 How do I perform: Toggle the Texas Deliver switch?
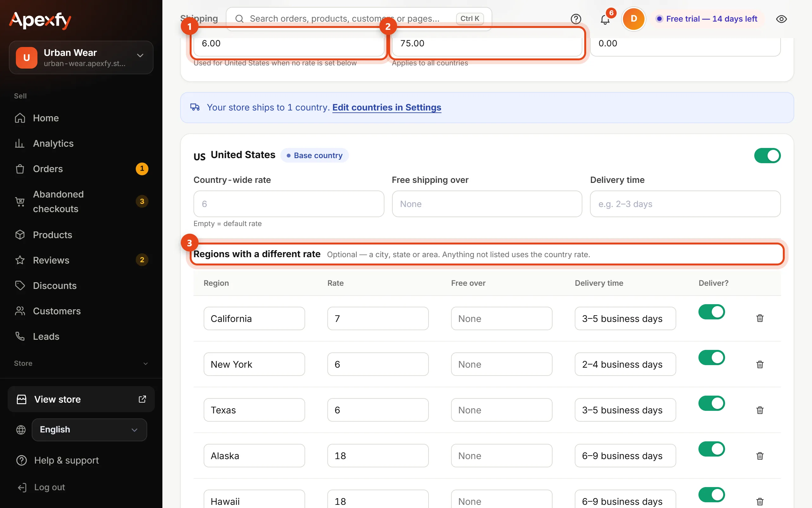pyautogui.click(x=712, y=403)
